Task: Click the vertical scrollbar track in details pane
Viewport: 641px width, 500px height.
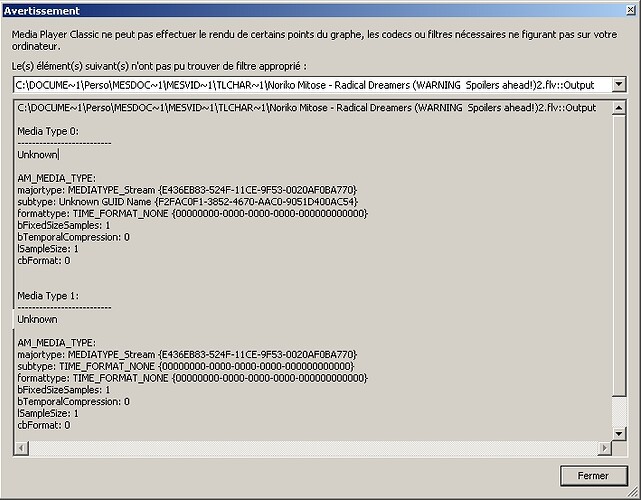Action: click(x=619, y=270)
